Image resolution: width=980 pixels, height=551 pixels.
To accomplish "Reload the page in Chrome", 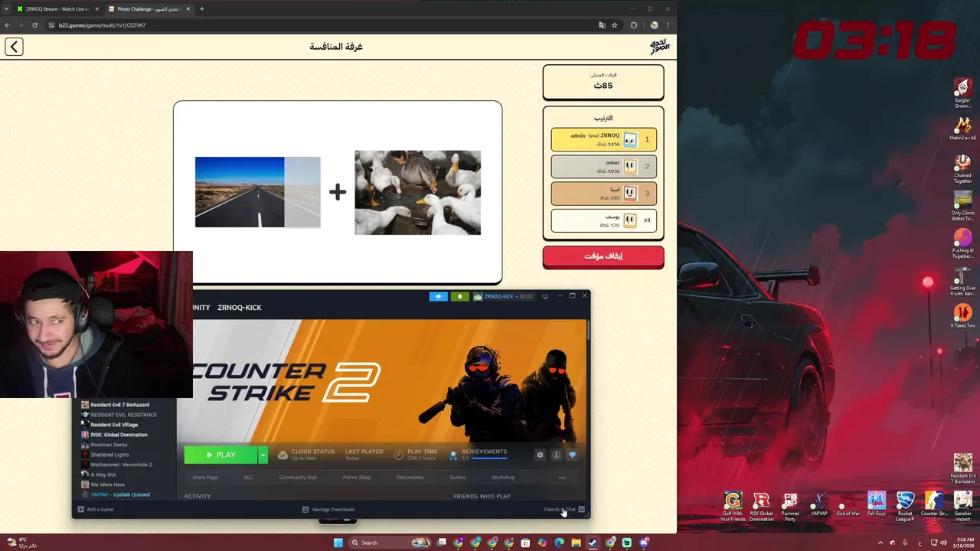I will coord(34,25).
